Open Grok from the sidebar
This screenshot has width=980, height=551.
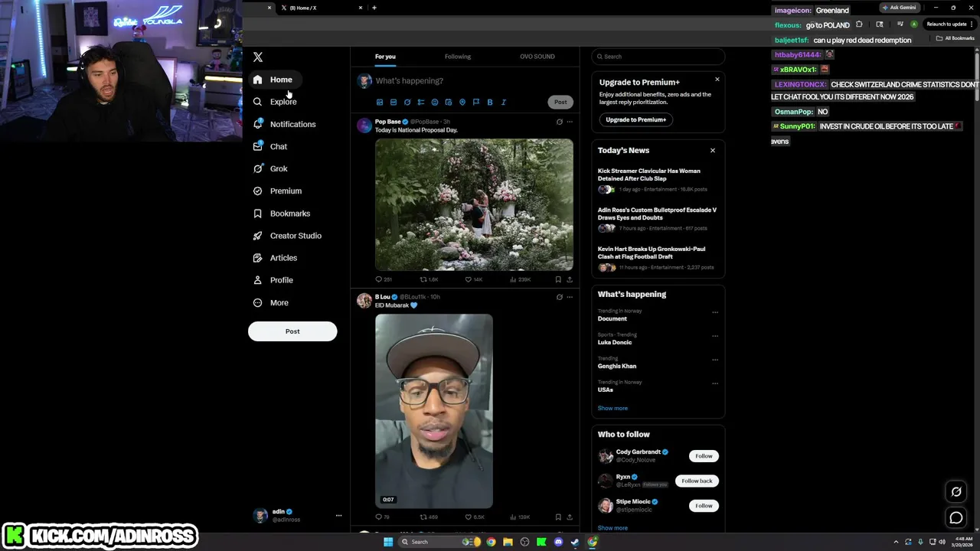coord(270,168)
